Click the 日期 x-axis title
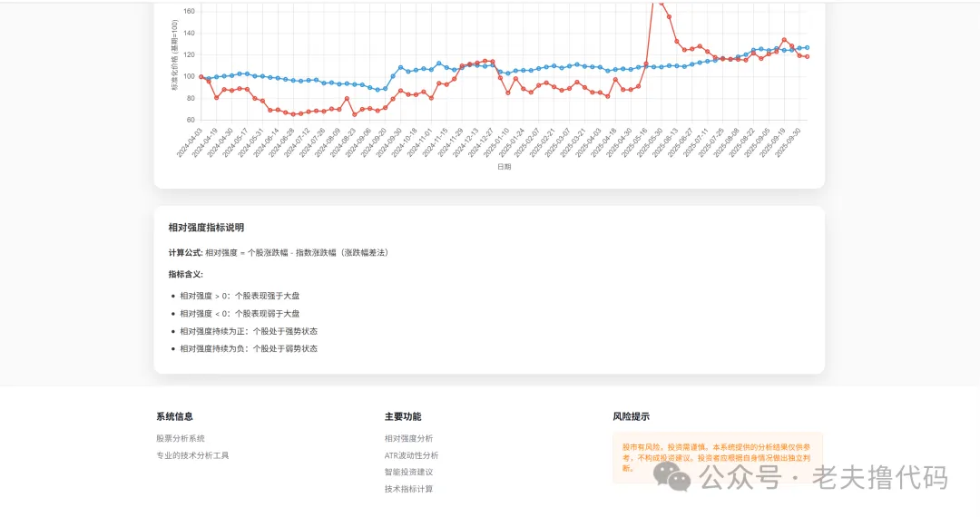The width and height of the screenshot is (980, 517). [504, 167]
